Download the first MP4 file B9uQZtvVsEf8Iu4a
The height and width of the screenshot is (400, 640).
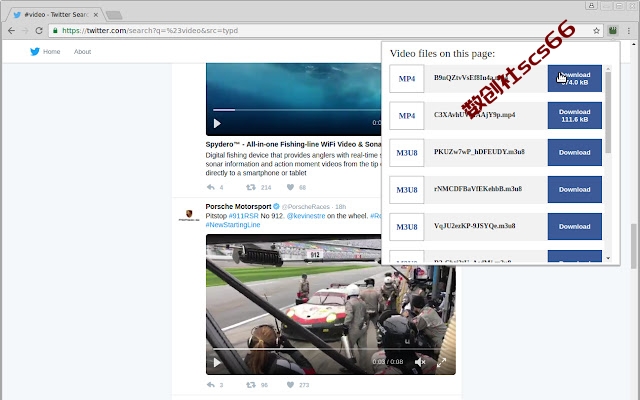(x=574, y=78)
